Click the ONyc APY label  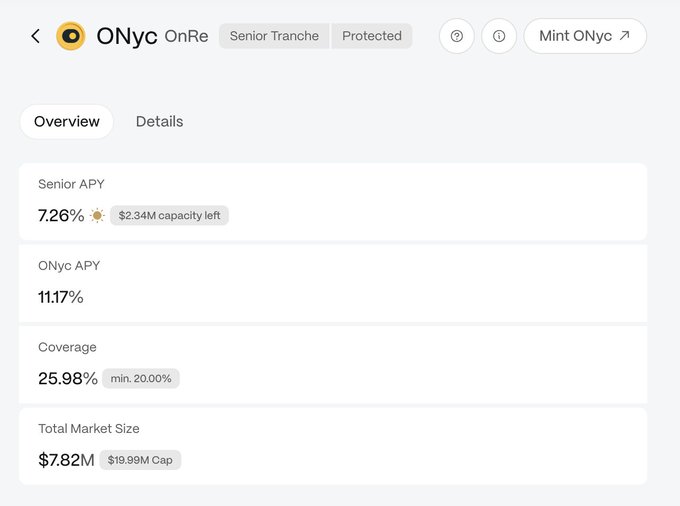tap(69, 266)
